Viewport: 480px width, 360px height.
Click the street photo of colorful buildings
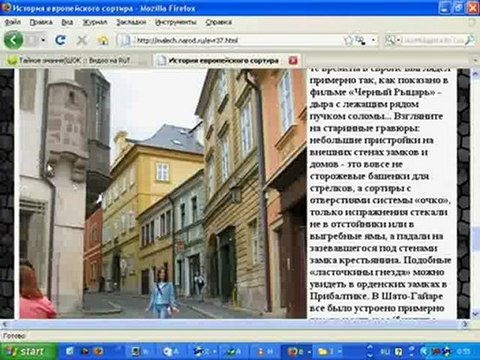[163, 193]
